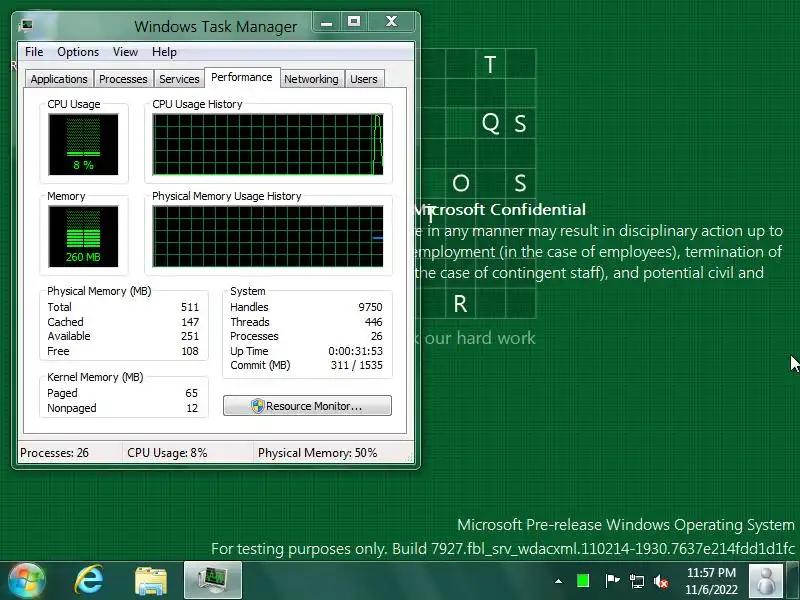Viewport: 800px width, 600px height.
Task: Show hidden tray icons arrow
Action: pos(559,581)
